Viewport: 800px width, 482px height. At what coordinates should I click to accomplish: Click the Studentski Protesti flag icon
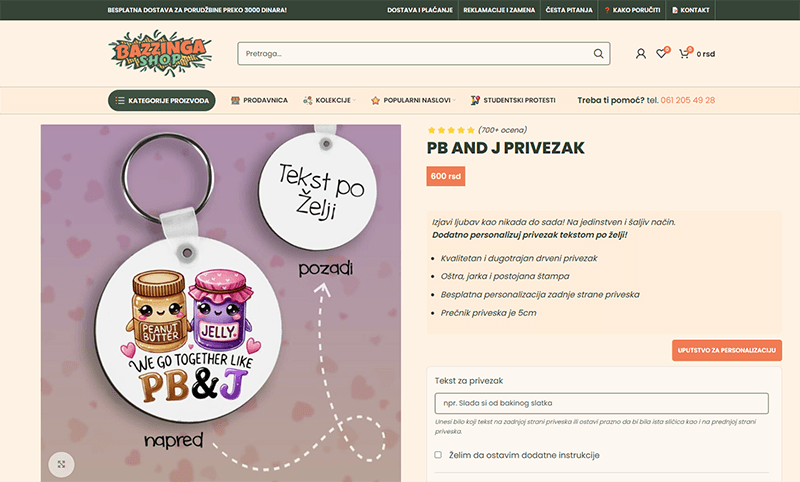click(x=475, y=100)
